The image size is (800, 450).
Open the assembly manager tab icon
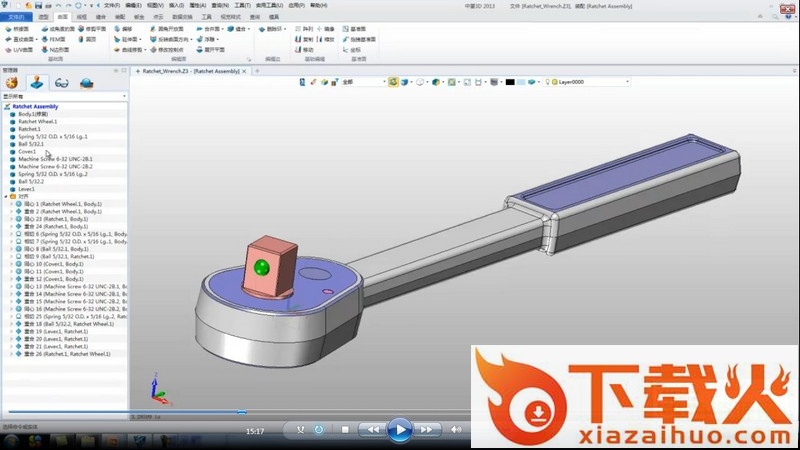click(37, 83)
